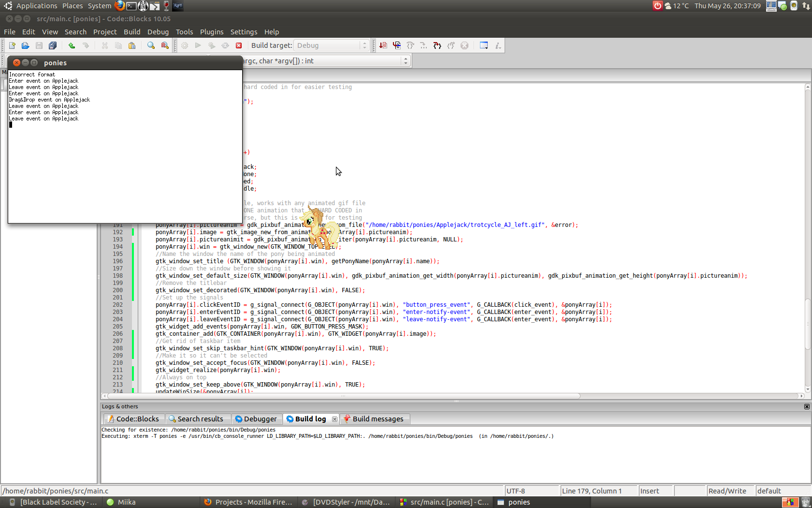Open the Help menu
812x508 pixels.
[272, 32]
